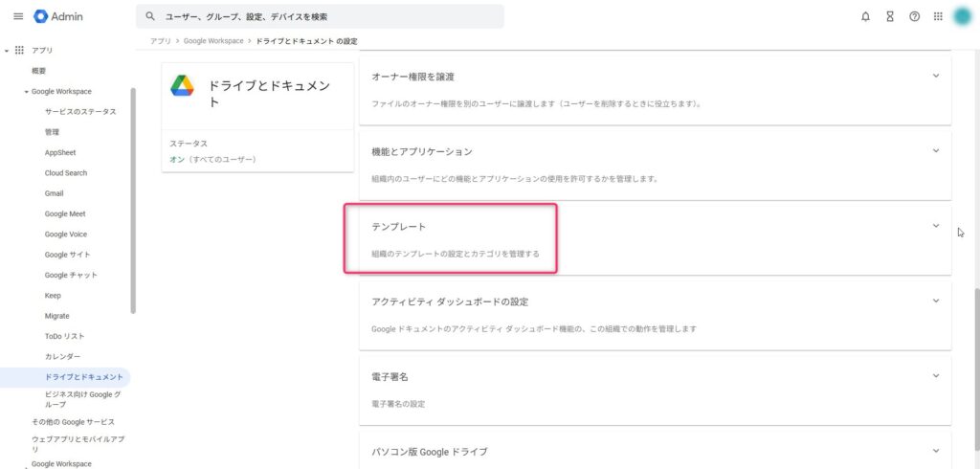Open the account avatar menu
Image resolution: width=980 pixels, height=469 pixels.
(963, 17)
